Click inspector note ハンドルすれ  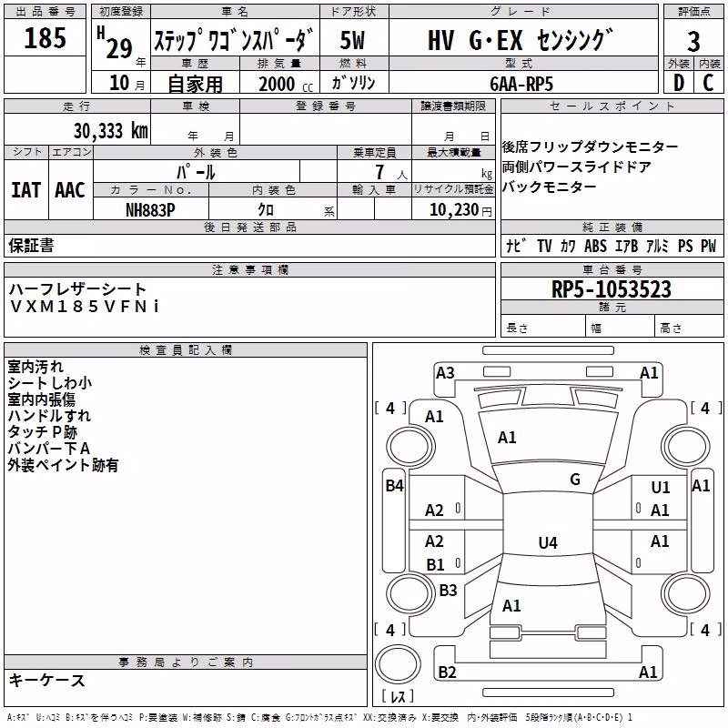pyautogui.click(x=49, y=416)
